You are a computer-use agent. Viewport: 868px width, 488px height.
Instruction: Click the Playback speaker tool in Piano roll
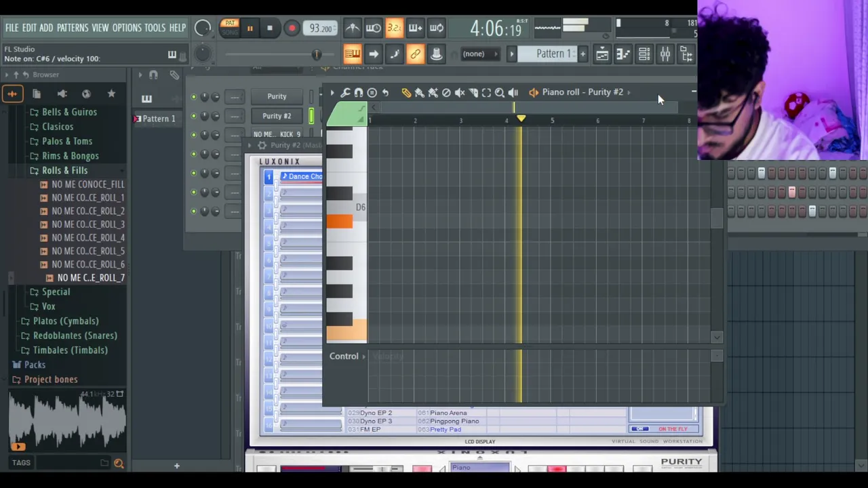click(x=513, y=92)
